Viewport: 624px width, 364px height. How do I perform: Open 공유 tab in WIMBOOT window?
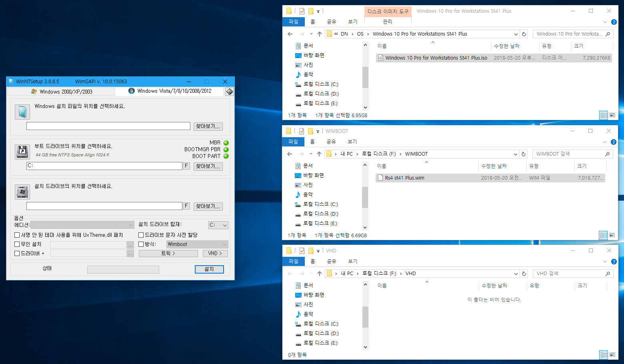pos(331,142)
